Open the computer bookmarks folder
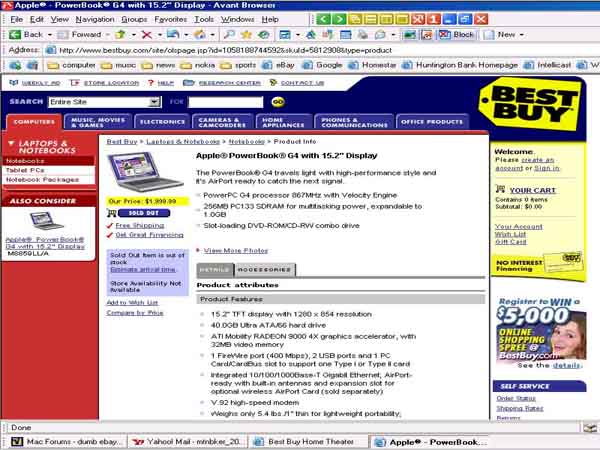Screen dimensions: 600x450 (x=71, y=65)
